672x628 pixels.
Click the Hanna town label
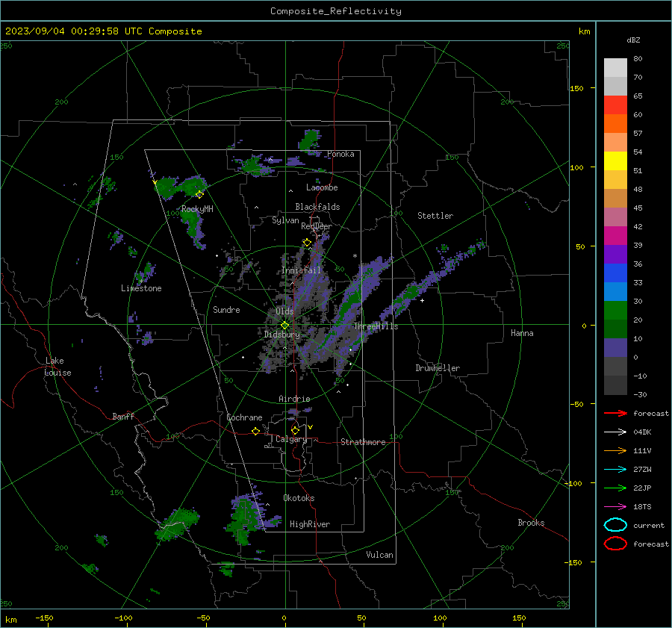pyautogui.click(x=522, y=333)
